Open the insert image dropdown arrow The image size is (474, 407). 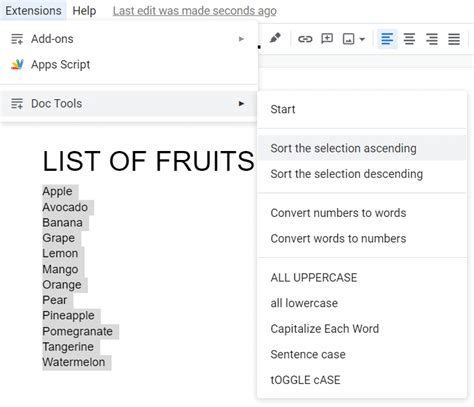click(x=362, y=39)
